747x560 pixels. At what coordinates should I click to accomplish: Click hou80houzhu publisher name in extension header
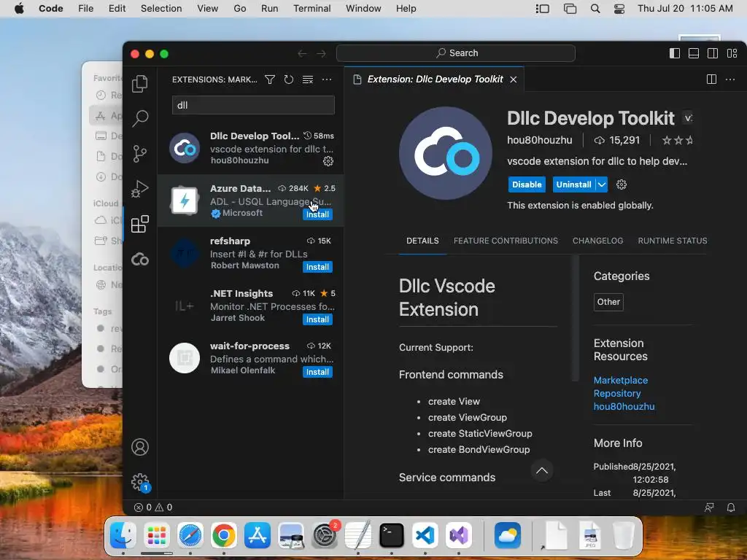[x=539, y=141]
